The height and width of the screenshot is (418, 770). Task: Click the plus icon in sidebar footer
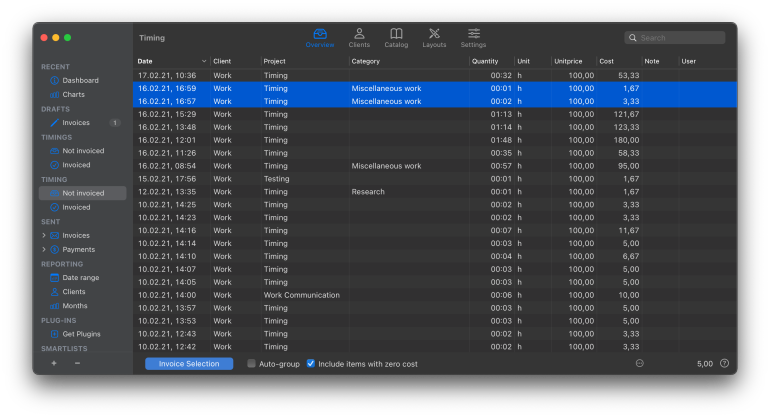coord(53,363)
